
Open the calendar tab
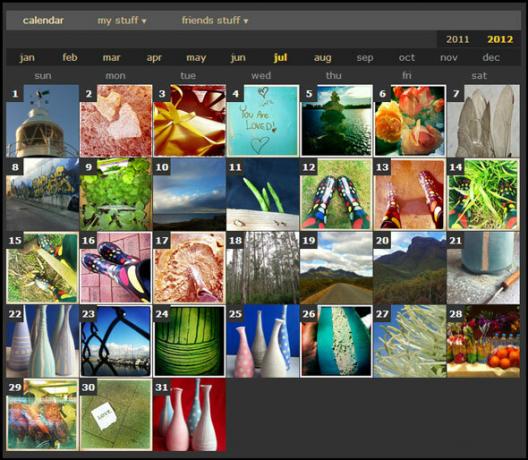pos(43,21)
